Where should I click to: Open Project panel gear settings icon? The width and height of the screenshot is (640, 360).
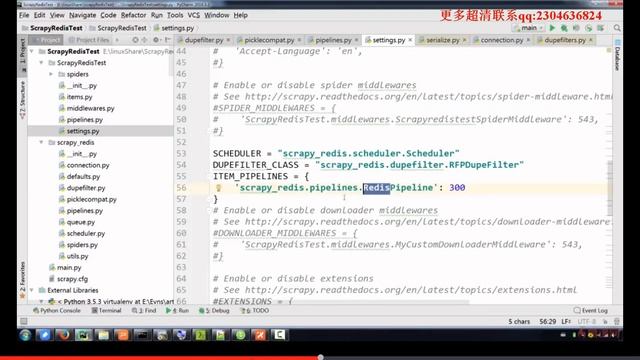[156, 40]
